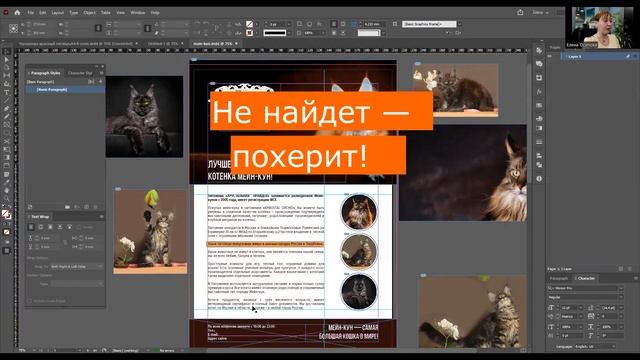Open the View menu

coord(120,13)
